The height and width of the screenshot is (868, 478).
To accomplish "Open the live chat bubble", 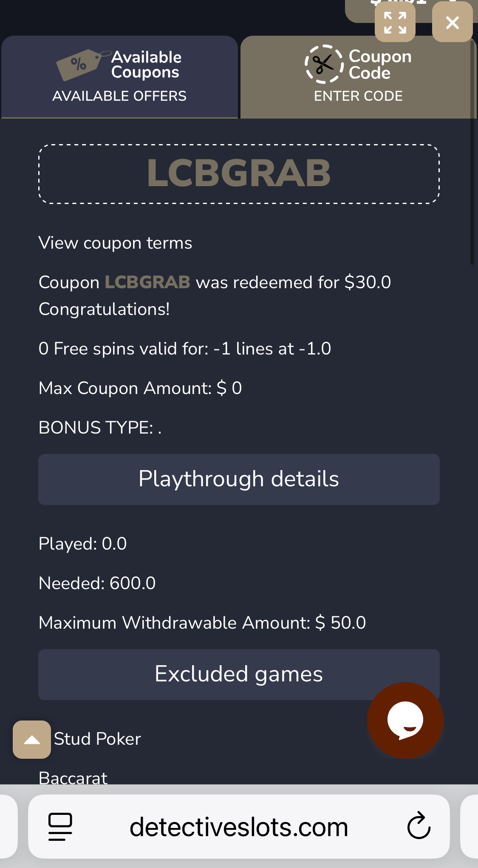I will coord(405,720).
